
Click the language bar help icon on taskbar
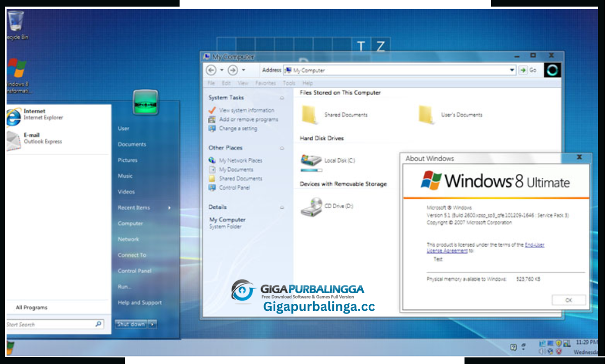click(513, 347)
